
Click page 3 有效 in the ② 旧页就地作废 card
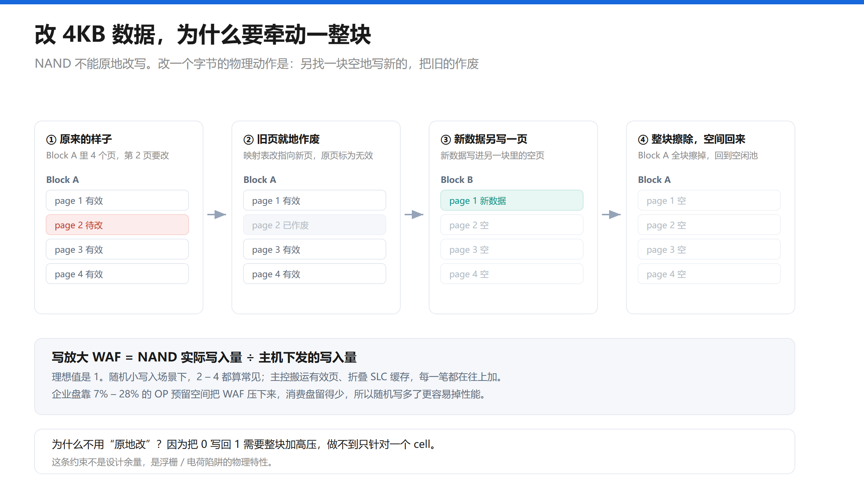pos(315,249)
